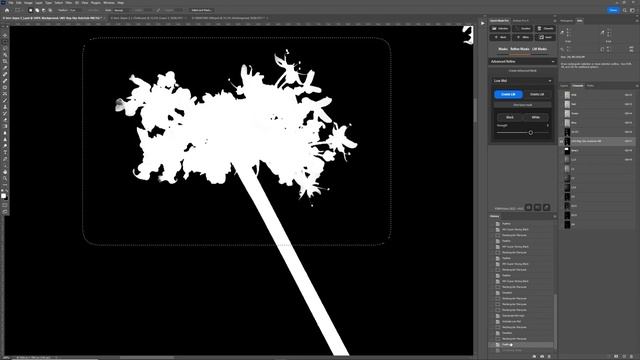This screenshot has width=640, height=360.
Task: Click the play actions icon beside panels
Action: [482, 23]
